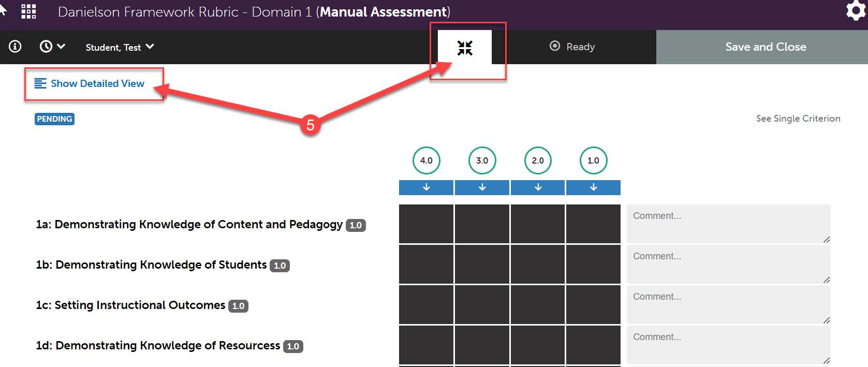Screen dimensions: 868x367
Task: Click down arrow under 1.0 column
Action: tap(593, 187)
